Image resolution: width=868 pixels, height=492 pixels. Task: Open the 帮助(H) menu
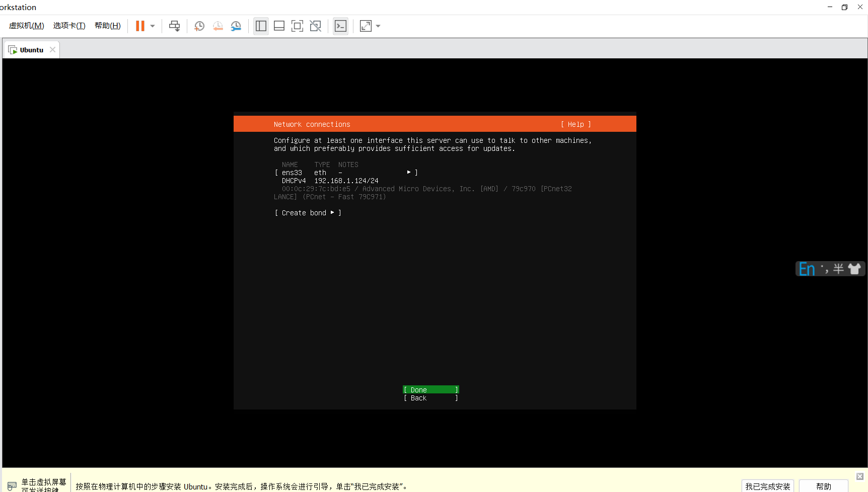(x=108, y=26)
